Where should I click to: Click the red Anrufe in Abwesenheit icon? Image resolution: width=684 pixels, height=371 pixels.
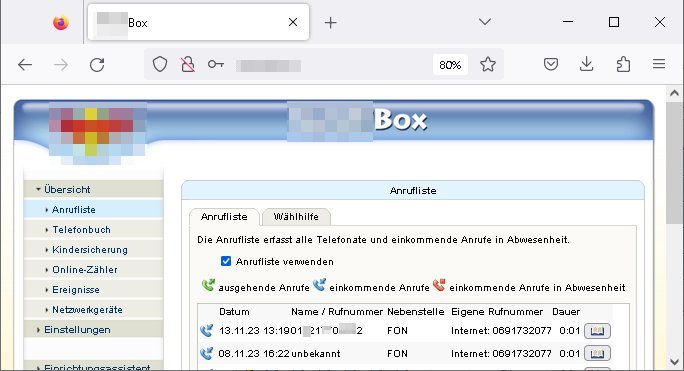pos(439,285)
